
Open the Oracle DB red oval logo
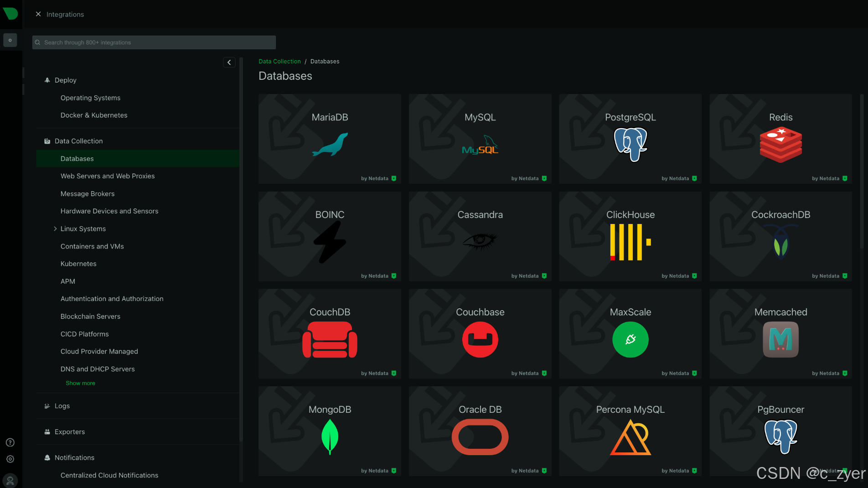480,437
